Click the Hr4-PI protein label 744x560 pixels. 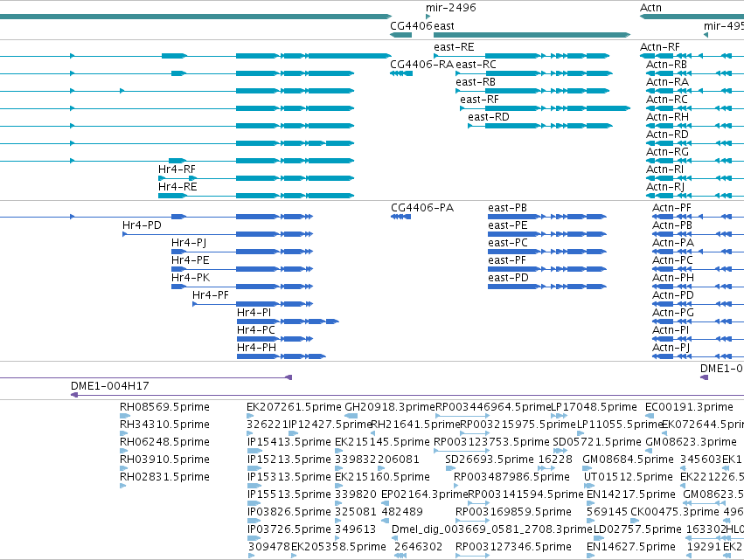point(254,314)
